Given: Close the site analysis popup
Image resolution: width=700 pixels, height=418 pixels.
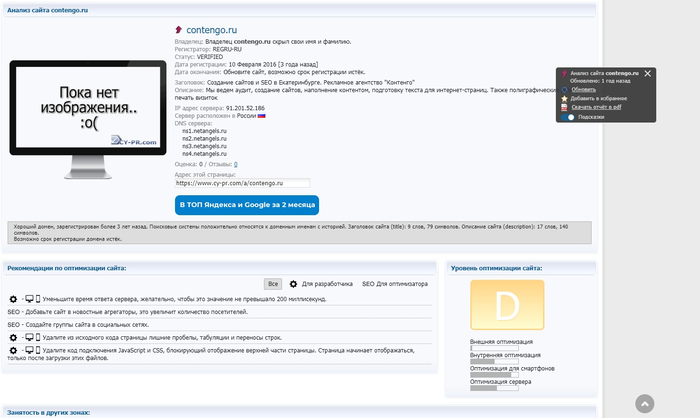Looking at the screenshot, I should click(x=647, y=73).
